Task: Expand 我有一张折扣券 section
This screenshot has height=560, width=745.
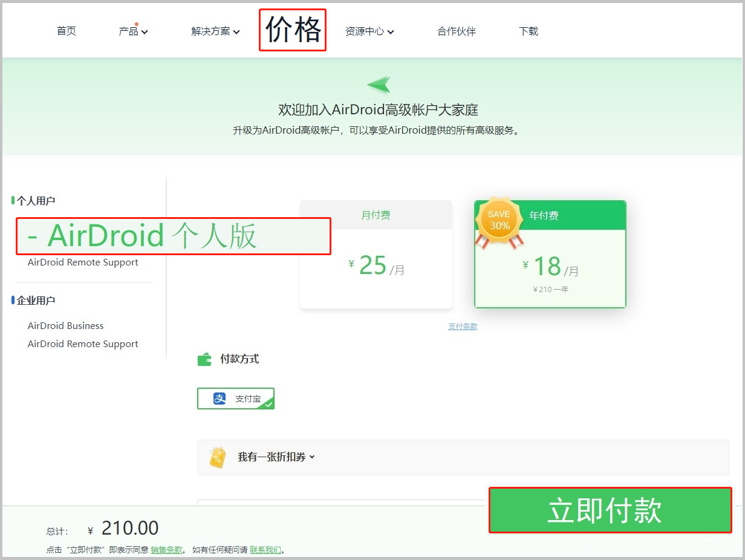Action: [463, 457]
